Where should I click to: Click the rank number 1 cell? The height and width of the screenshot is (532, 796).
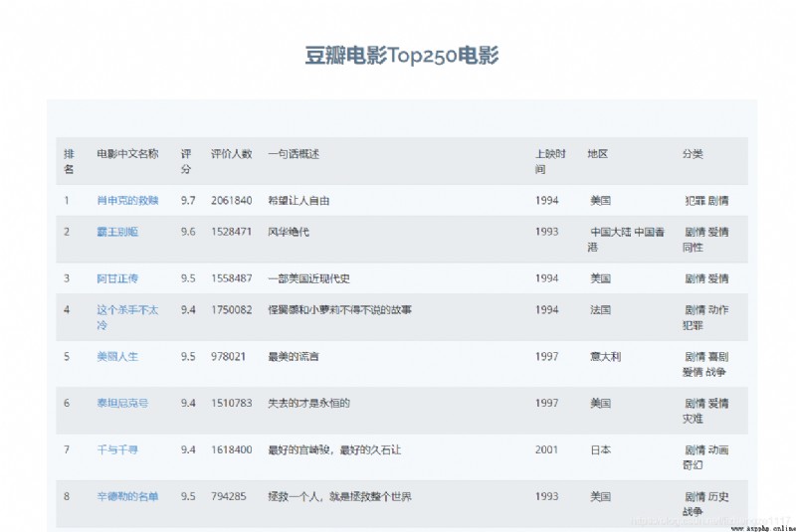[66, 200]
